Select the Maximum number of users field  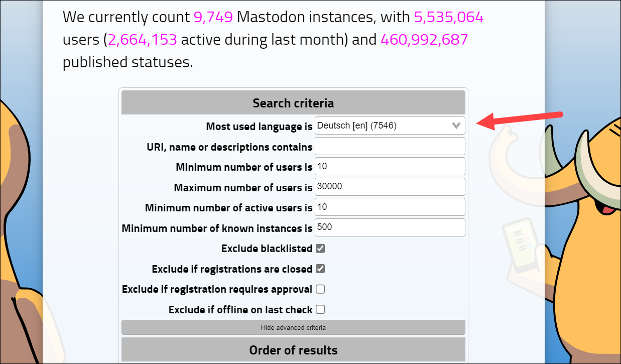(390, 186)
